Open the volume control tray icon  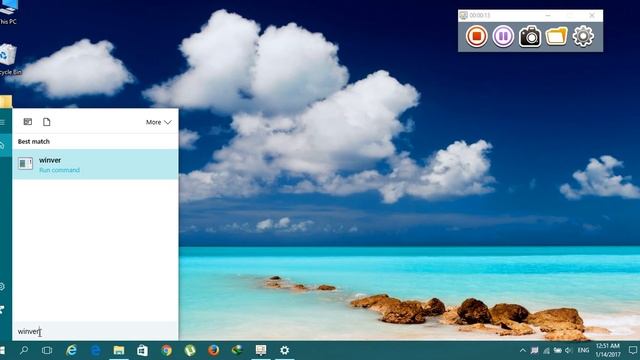(569, 350)
